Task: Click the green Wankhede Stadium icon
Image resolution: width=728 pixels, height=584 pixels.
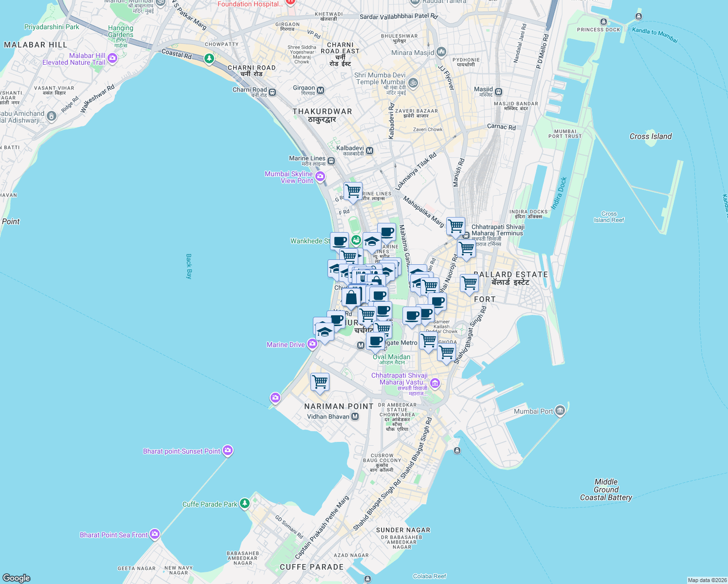Action: [x=356, y=240]
